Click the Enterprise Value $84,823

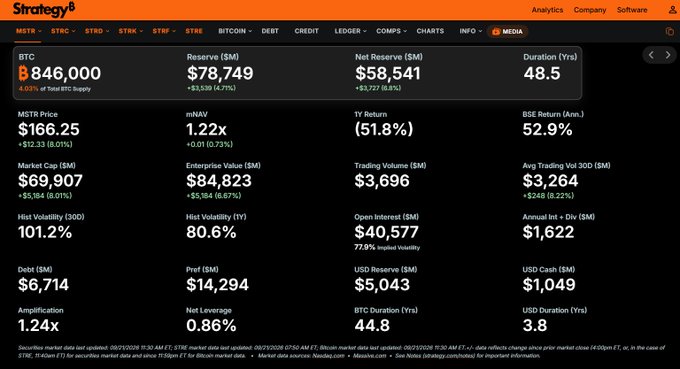pyautogui.click(x=219, y=180)
